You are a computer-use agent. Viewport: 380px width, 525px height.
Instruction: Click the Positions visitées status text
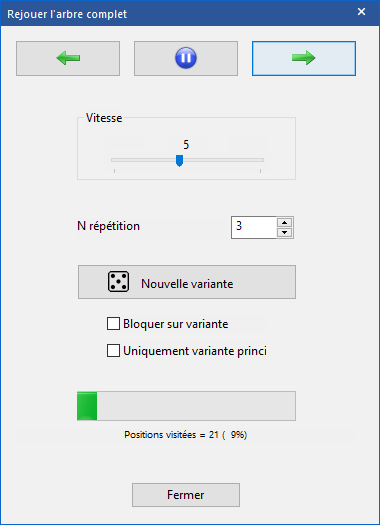click(186, 435)
